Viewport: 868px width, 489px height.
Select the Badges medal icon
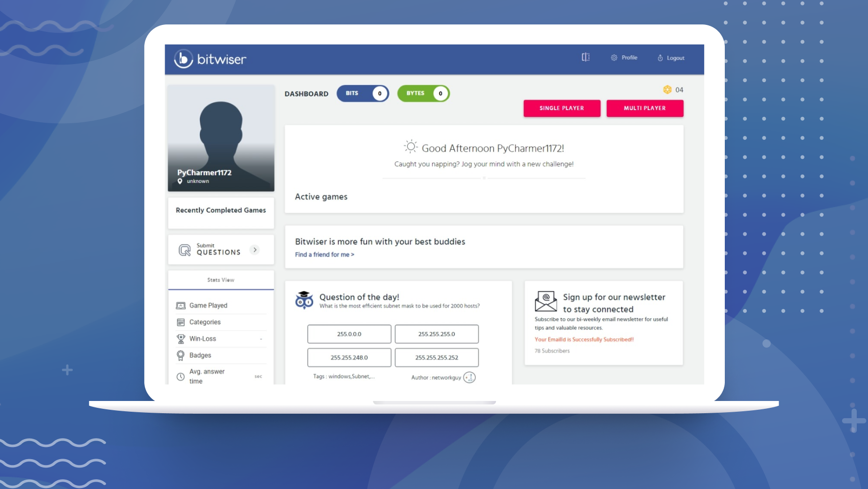click(180, 355)
